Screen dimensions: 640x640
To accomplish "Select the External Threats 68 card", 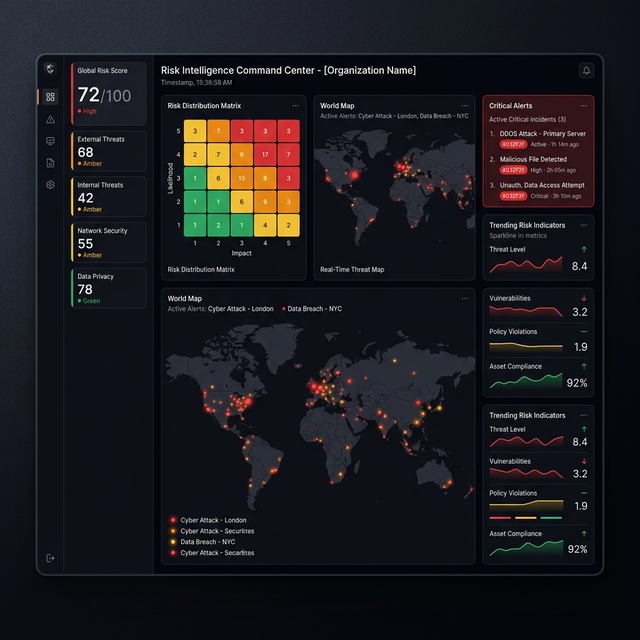I will (x=109, y=151).
